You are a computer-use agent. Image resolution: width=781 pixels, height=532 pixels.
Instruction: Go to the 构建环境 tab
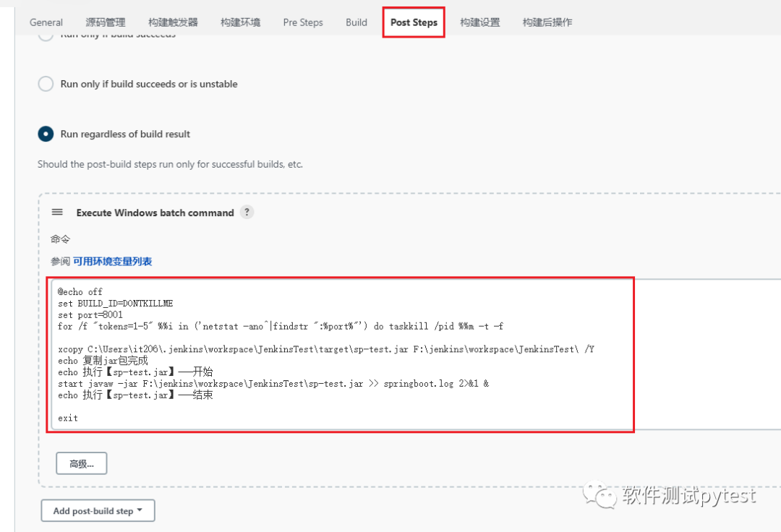click(240, 22)
